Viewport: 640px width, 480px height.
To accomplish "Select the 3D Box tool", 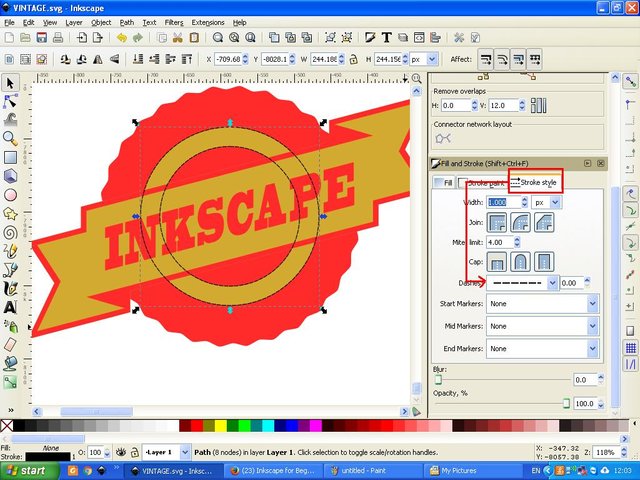I will coord(10,176).
